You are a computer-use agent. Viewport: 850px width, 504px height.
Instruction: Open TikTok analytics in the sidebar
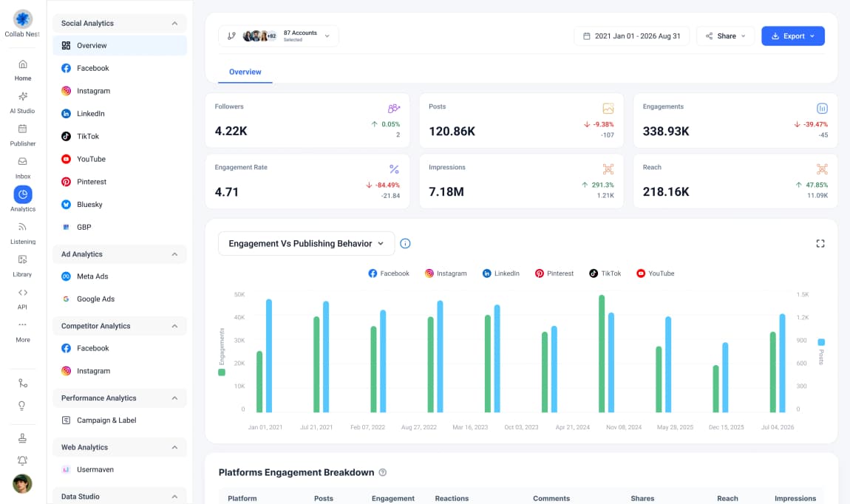pos(120,137)
